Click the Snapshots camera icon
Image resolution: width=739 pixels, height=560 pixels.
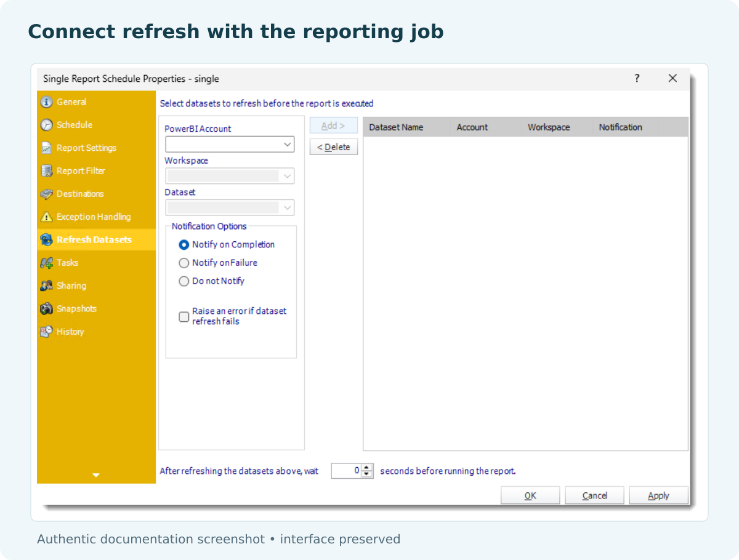[x=46, y=309]
